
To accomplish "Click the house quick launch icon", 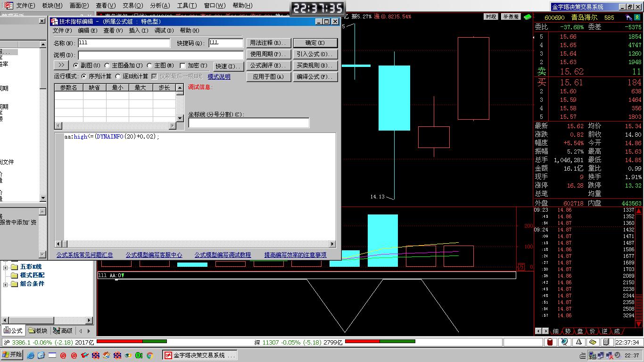I will pyautogui.click(x=107, y=355).
